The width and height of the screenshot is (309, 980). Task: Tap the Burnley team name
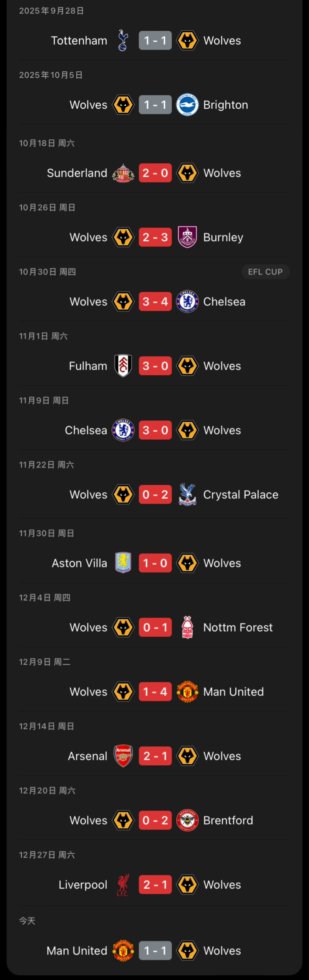pos(223,237)
